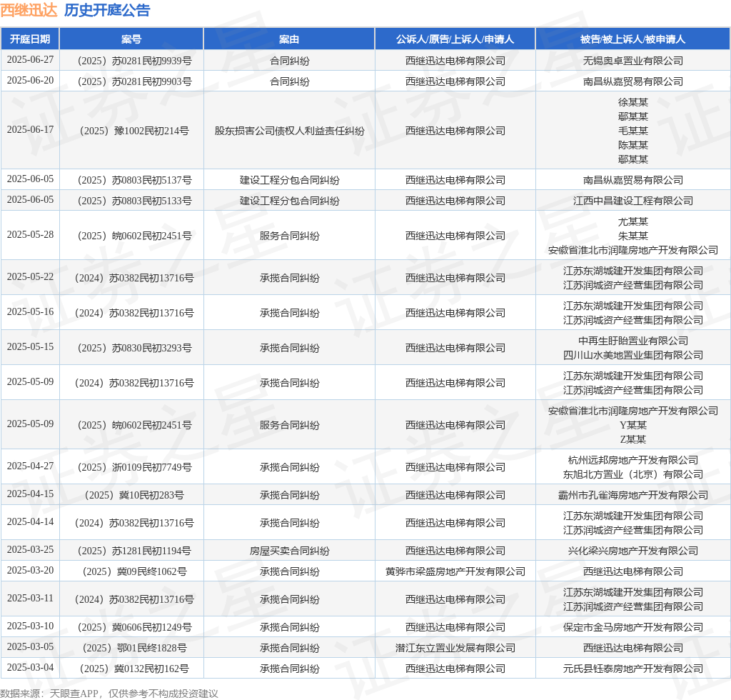Click plaintiff 潜江东立置业发展有限公司
Viewport: 731px width, 700px height.
coord(455,648)
